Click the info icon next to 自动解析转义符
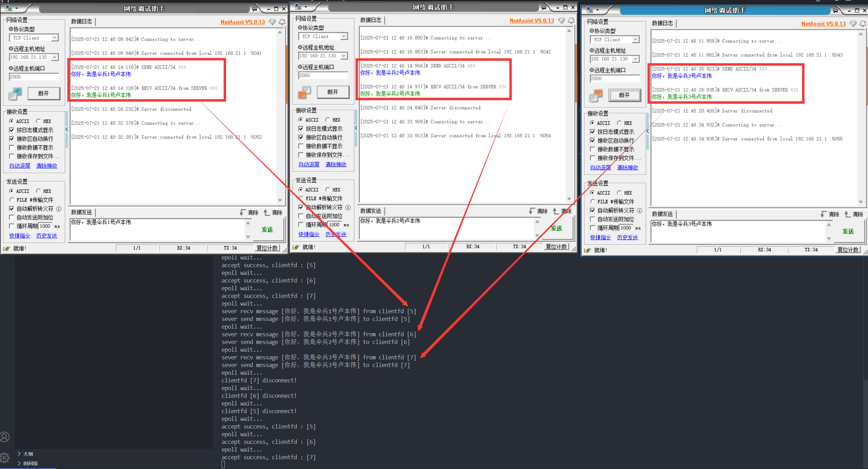This screenshot has height=469, width=868. pos(59,209)
